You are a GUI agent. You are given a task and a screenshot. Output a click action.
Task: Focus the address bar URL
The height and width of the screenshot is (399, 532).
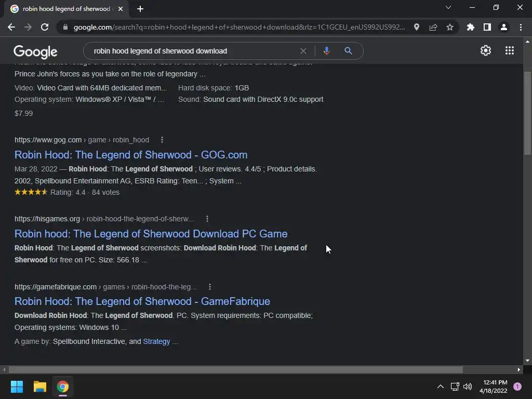239,27
